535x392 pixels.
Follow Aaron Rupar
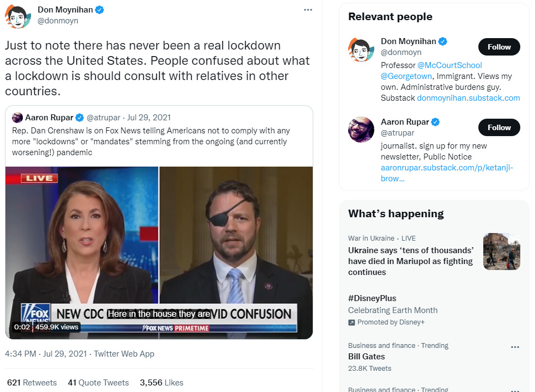coord(499,127)
